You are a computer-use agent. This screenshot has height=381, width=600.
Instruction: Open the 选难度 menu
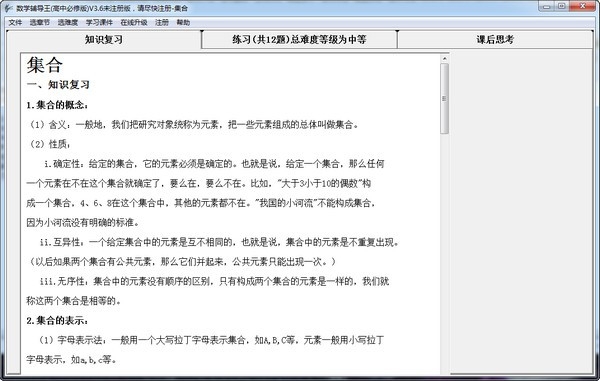click(x=68, y=23)
